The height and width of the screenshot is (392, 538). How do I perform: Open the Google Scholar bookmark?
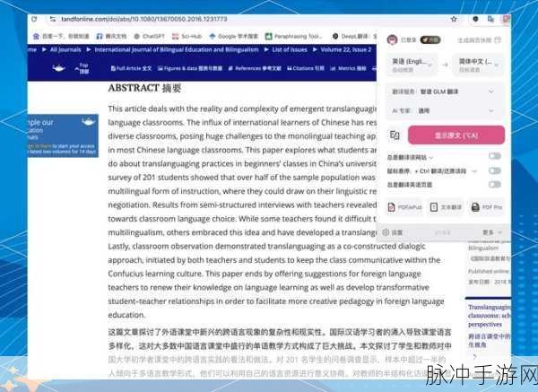(x=233, y=36)
